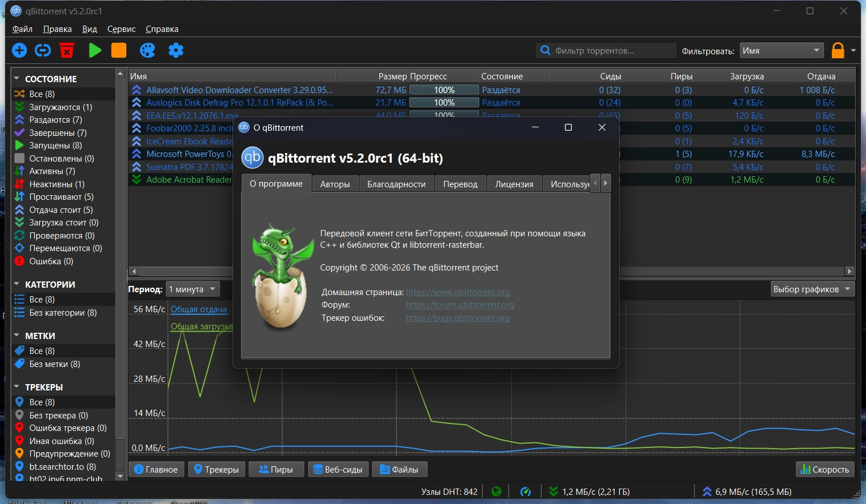Click the green globe connection status icon

pyautogui.click(x=496, y=491)
